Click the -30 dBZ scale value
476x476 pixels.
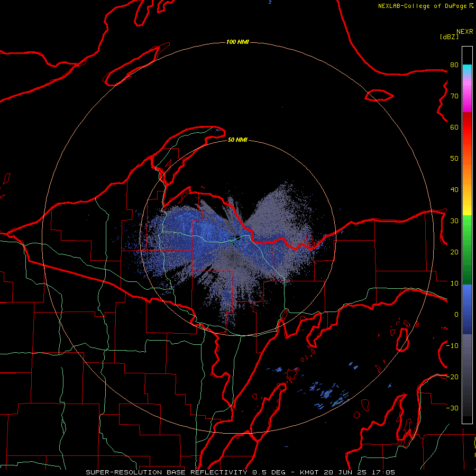453,408
